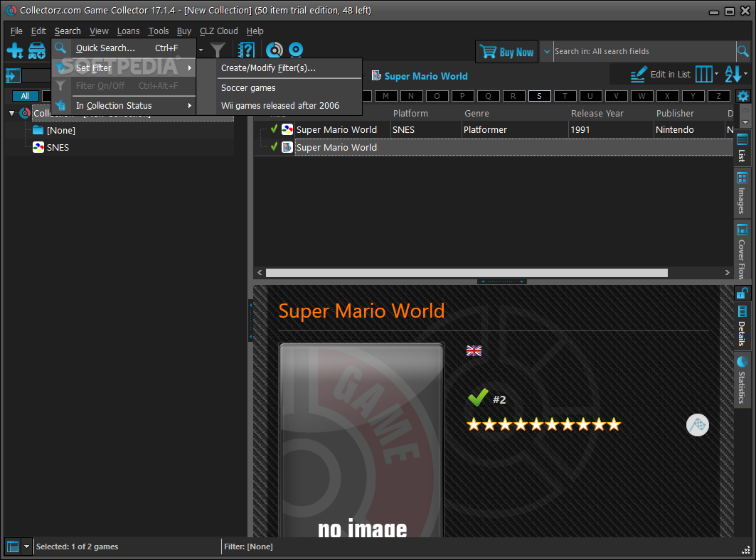Viewport: 756px width, 560px height.
Task: Filter list by letter Z
Action: point(718,96)
